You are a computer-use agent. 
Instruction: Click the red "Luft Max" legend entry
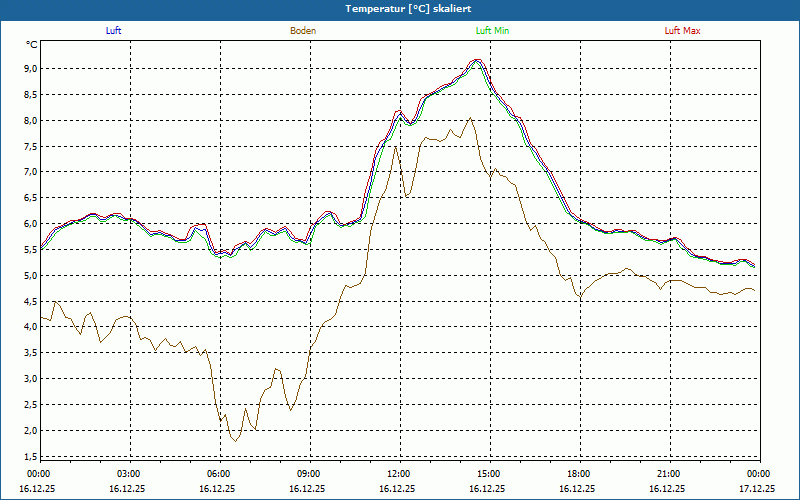(683, 31)
